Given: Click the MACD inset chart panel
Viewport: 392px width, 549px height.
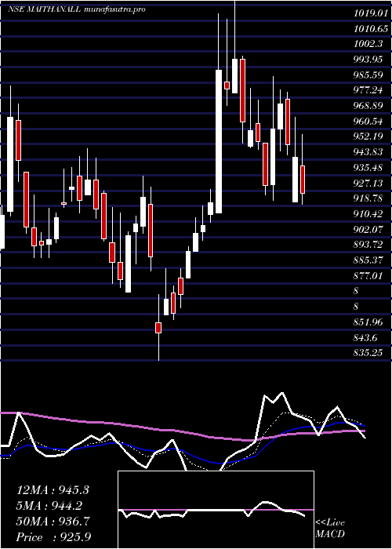Looking at the screenshot, I should pos(216,510).
